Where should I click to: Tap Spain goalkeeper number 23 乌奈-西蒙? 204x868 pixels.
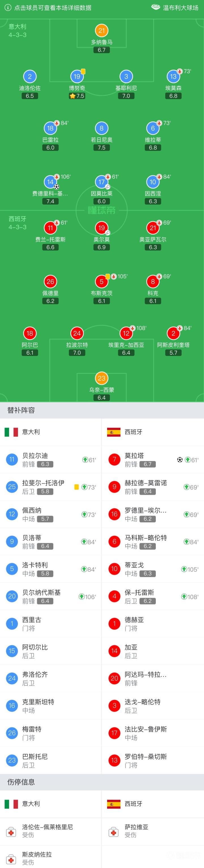click(x=101, y=379)
